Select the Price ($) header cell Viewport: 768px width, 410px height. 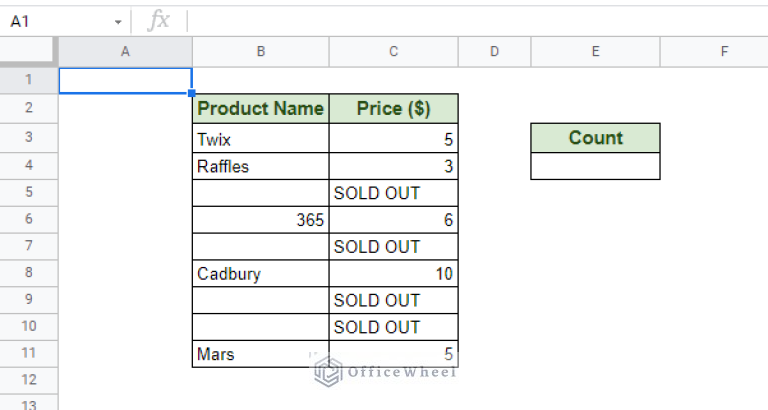tap(394, 108)
